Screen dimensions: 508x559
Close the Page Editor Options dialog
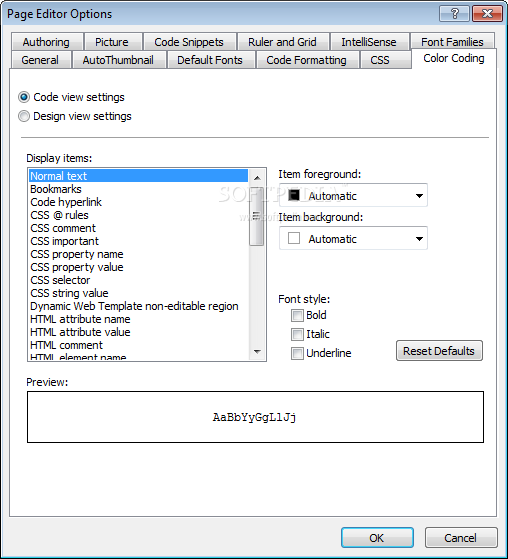(x=487, y=14)
